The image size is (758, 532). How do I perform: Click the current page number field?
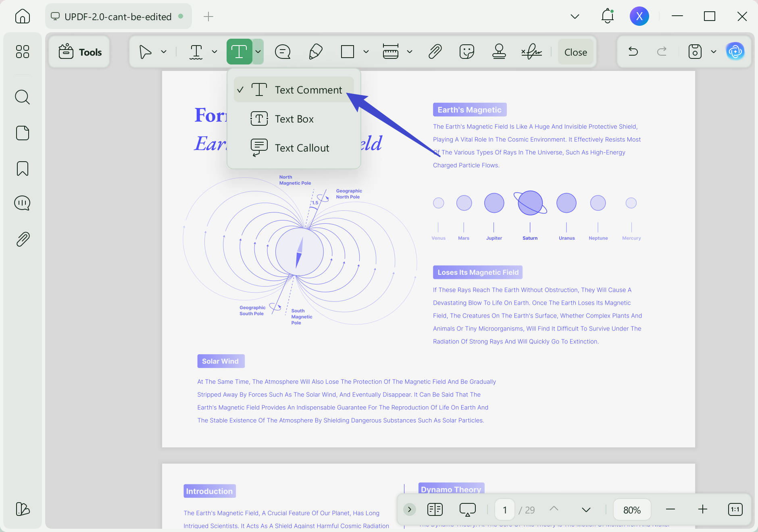504,510
